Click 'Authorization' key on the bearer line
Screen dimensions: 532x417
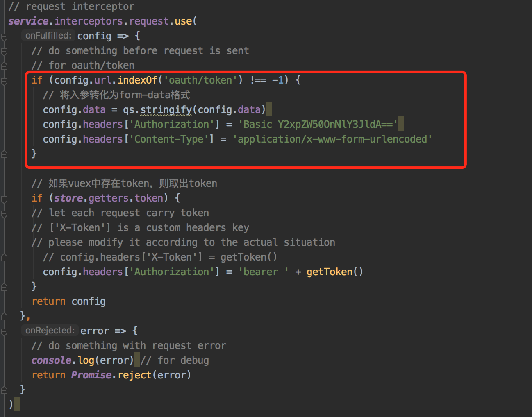(x=172, y=272)
